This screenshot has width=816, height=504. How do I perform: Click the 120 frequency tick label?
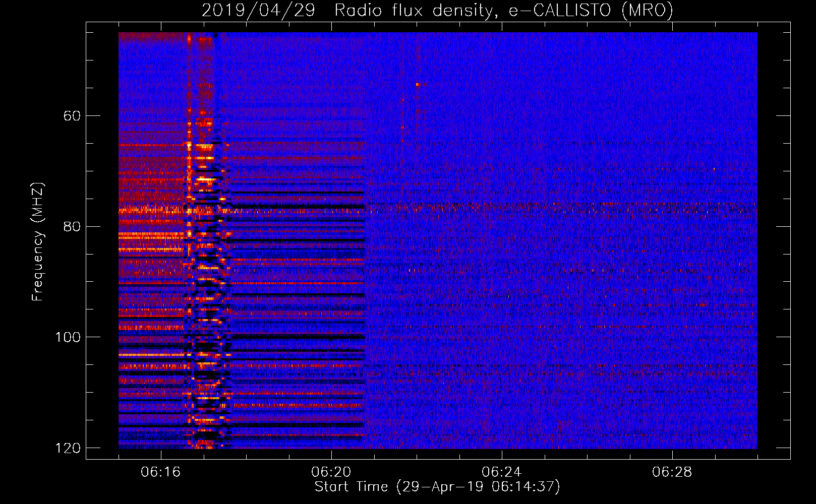click(68, 448)
